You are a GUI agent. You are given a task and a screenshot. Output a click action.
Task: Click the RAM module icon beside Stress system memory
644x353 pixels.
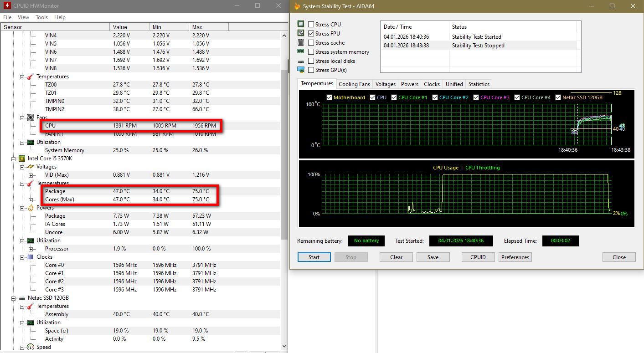(301, 51)
